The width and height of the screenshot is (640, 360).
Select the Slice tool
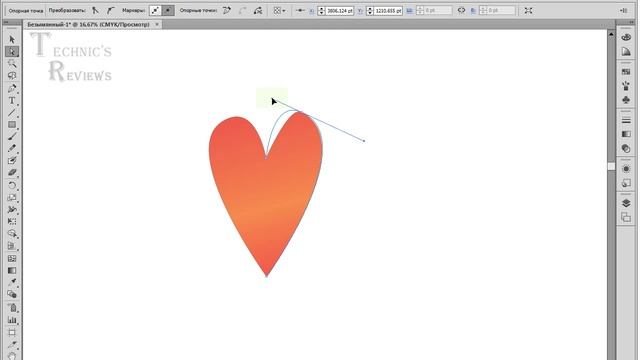pos(12,345)
